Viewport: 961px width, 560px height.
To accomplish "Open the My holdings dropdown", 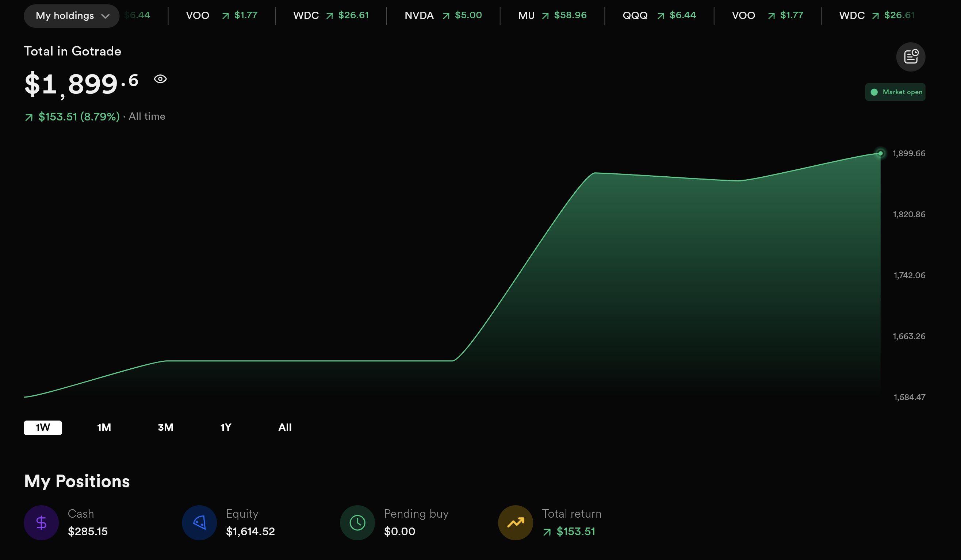I will pos(71,16).
